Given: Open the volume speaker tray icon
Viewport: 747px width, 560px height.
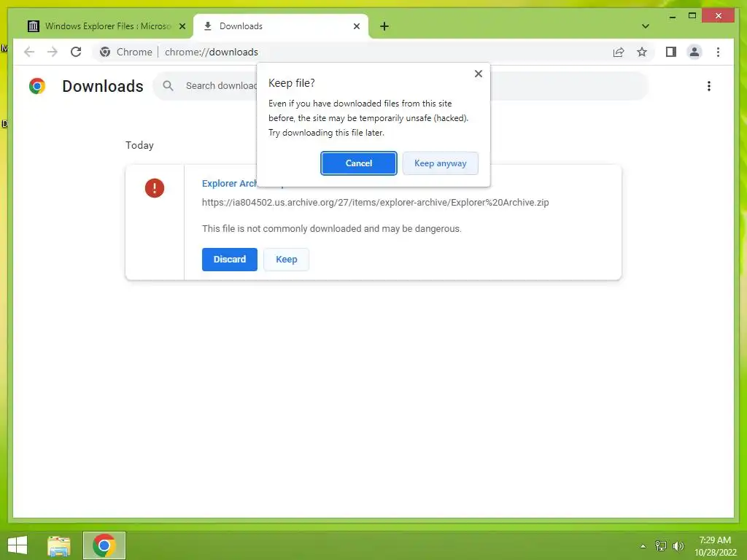Looking at the screenshot, I should tap(678, 545).
